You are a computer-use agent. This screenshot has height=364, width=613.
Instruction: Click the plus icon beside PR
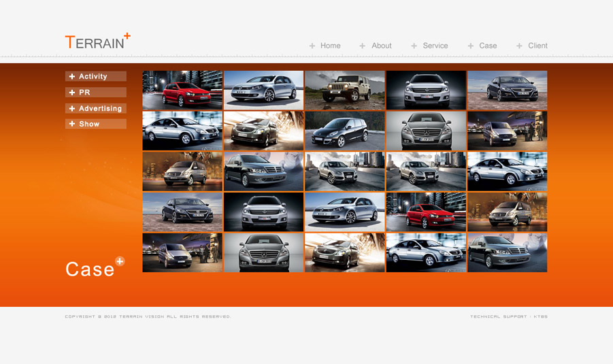72,93
